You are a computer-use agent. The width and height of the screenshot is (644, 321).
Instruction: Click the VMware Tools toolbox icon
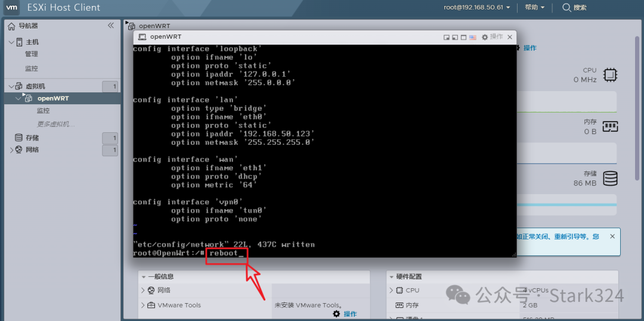coord(151,306)
